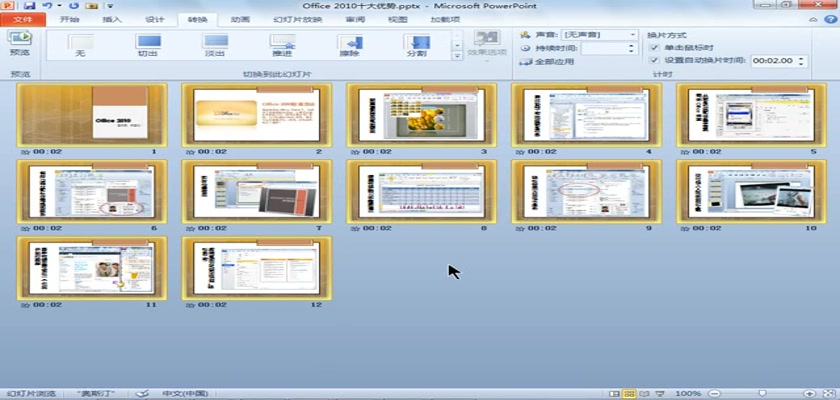
Task: Select the Cut (切出) transition
Action: [147, 46]
